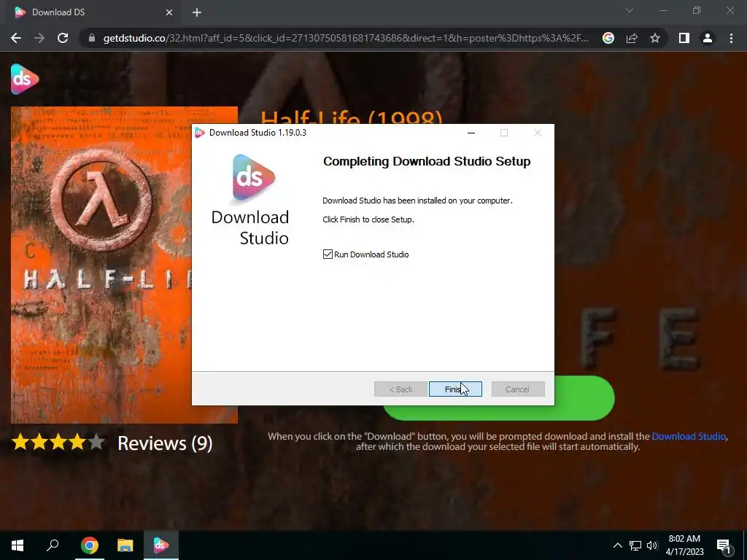
Task: Click the Half-Life (1998) title text
Action: (x=352, y=117)
